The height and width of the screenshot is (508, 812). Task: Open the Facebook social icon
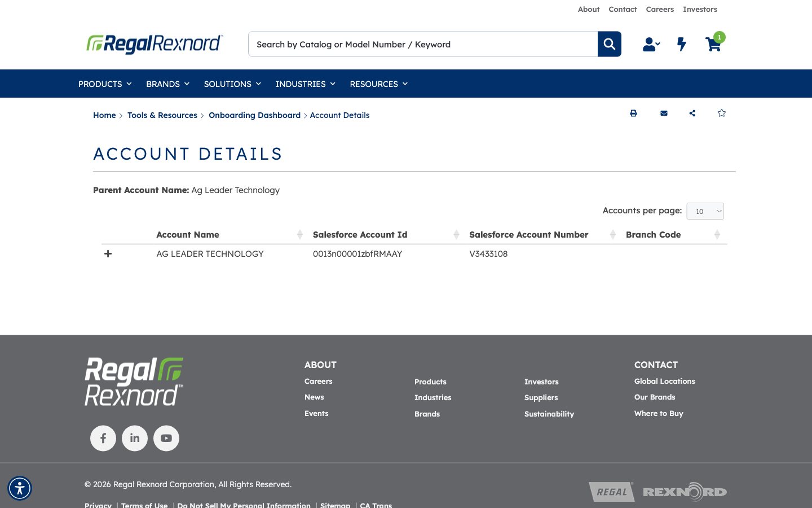pyautogui.click(x=103, y=438)
